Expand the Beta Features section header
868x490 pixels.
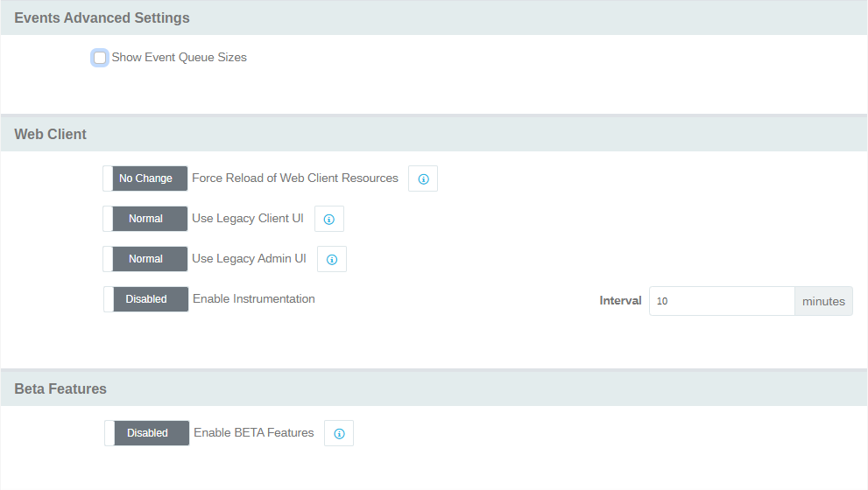tap(60, 388)
